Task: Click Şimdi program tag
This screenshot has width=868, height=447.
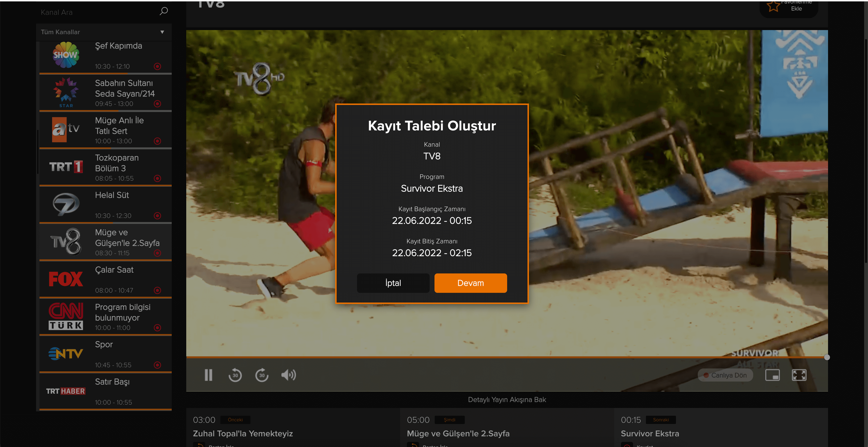Action: (449, 420)
